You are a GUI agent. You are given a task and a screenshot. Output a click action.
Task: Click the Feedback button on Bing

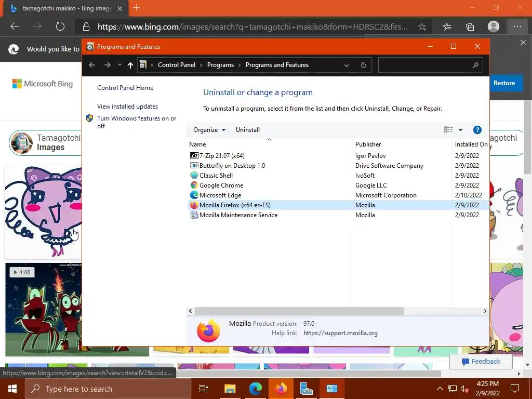pos(481,362)
